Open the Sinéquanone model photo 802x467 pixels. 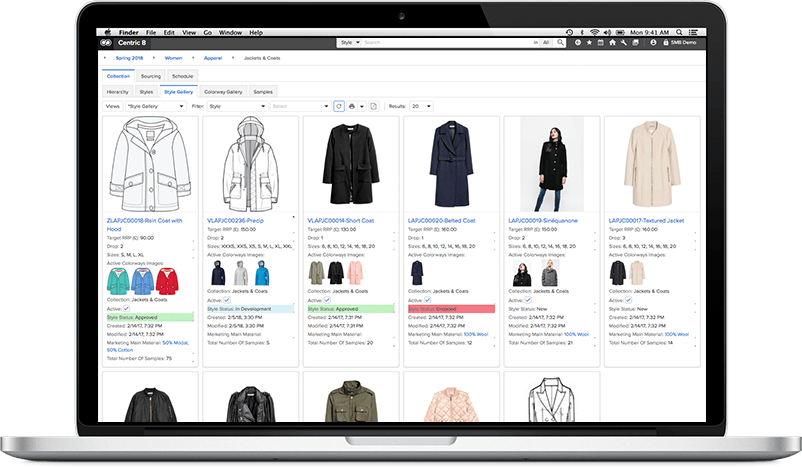pyautogui.click(x=552, y=164)
